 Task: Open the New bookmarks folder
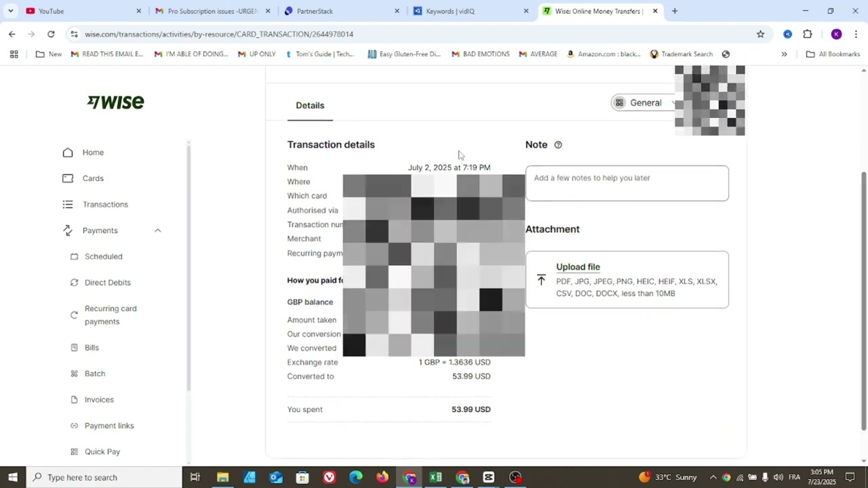[49, 54]
